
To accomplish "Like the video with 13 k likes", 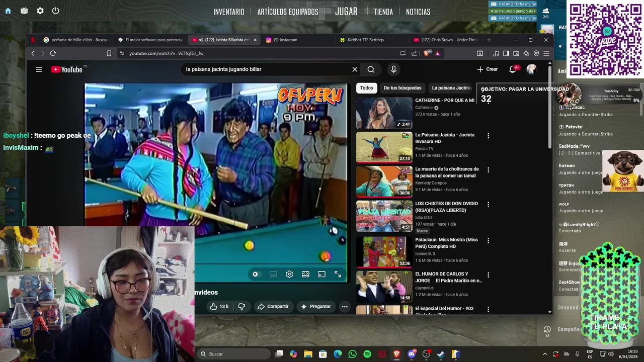I will click(219, 306).
